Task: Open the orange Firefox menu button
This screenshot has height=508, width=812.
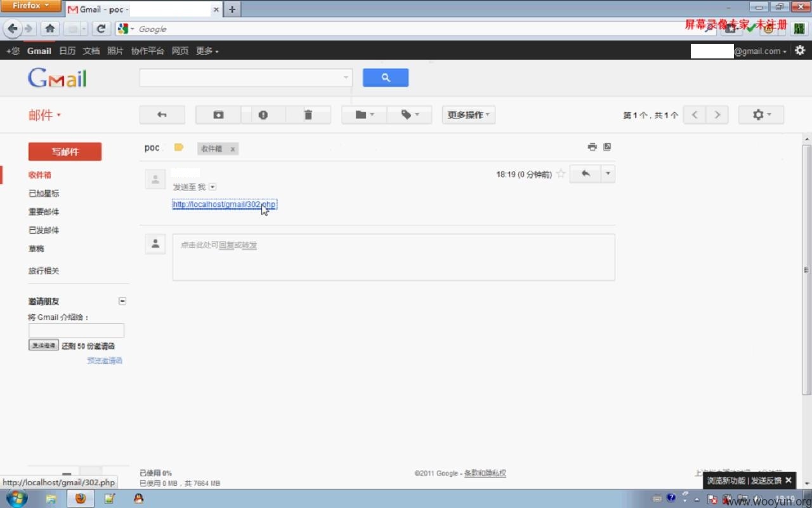Action: (31, 6)
